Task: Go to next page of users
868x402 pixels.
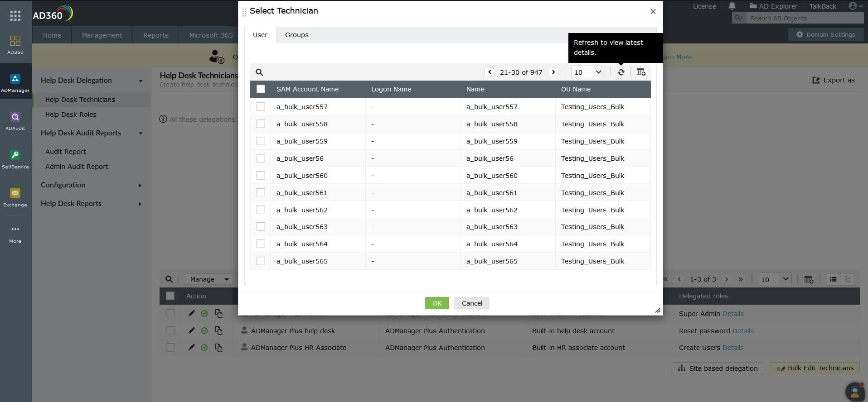Action: pyautogui.click(x=553, y=72)
